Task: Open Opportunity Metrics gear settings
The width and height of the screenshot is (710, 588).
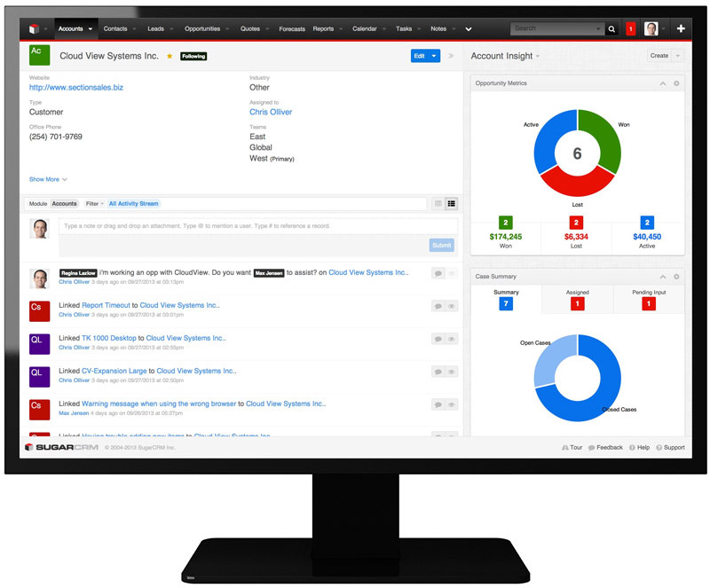Action: pos(676,83)
